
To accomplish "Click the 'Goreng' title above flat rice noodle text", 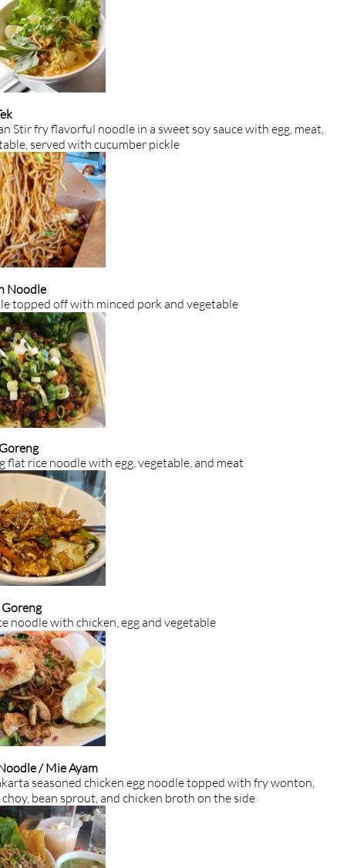I will [x=19, y=449].
